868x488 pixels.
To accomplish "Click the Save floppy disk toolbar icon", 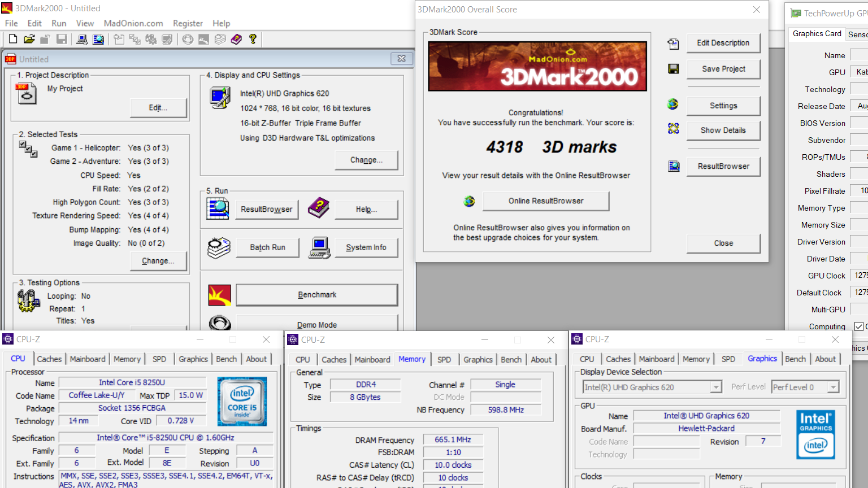I will click(x=62, y=39).
